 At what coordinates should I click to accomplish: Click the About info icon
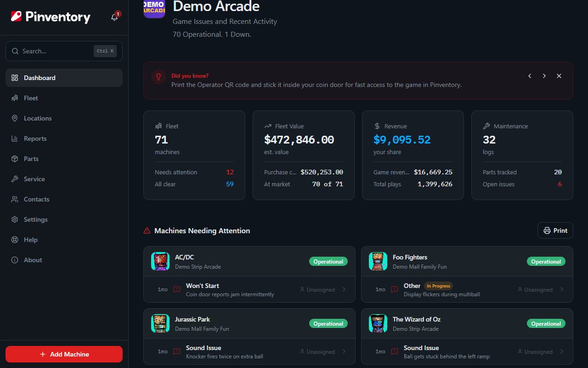pyautogui.click(x=15, y=260)
